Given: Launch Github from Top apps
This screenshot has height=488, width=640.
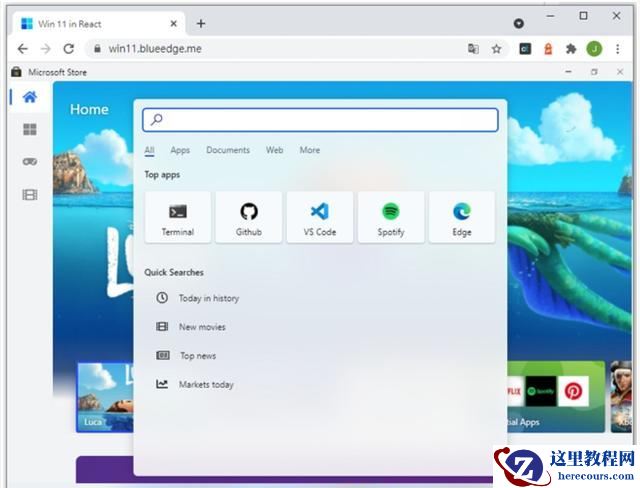Looking at the screenshot, I should (x=249, y=217).
